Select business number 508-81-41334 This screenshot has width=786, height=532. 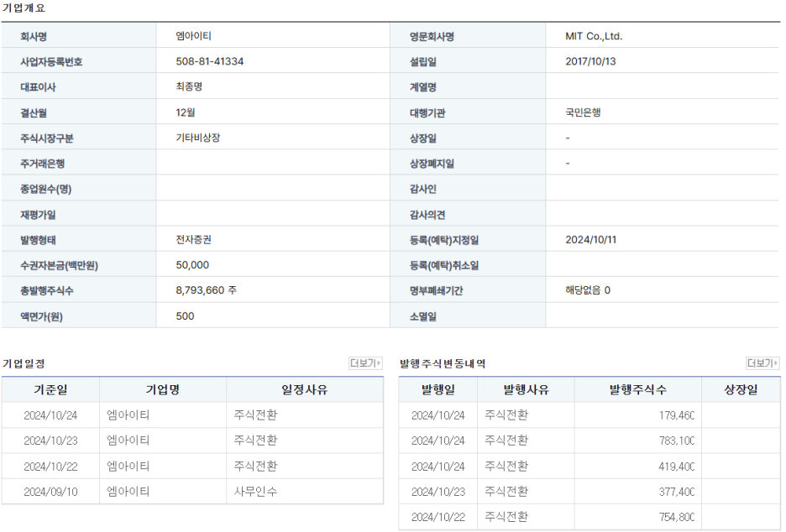[x=210, y=61]
